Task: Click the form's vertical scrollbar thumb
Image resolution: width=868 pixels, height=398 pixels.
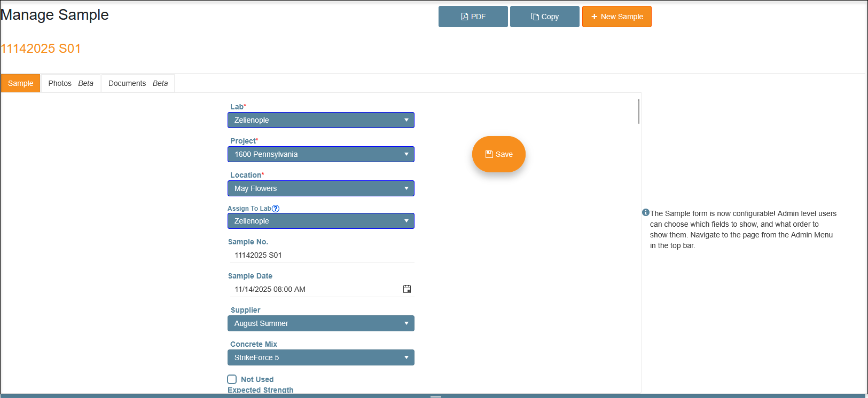Action: click(639, 112)
